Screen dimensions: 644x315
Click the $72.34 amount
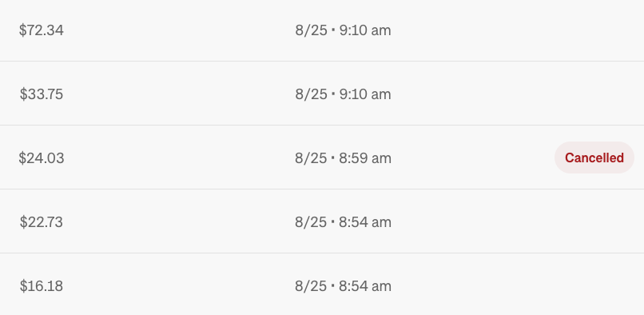pos(42,30)
